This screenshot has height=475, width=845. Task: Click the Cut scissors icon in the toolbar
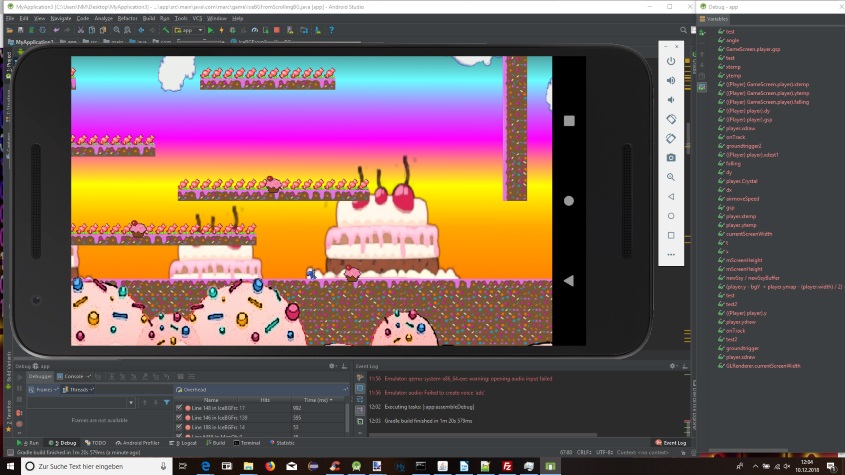(x=81, y=30)
